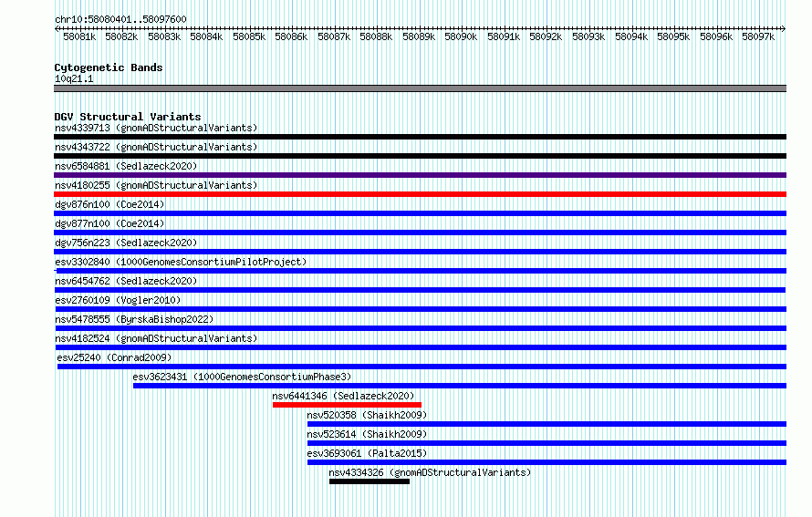Select the blue bar under nsv5478555
The width and height of the screenshot is (812, 517).
coord(421,328)
